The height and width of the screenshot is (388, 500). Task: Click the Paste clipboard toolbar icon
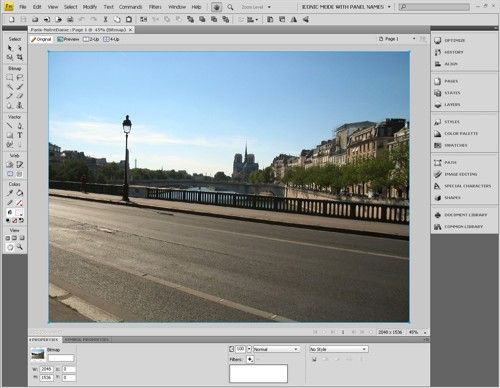tap(129, 20)
